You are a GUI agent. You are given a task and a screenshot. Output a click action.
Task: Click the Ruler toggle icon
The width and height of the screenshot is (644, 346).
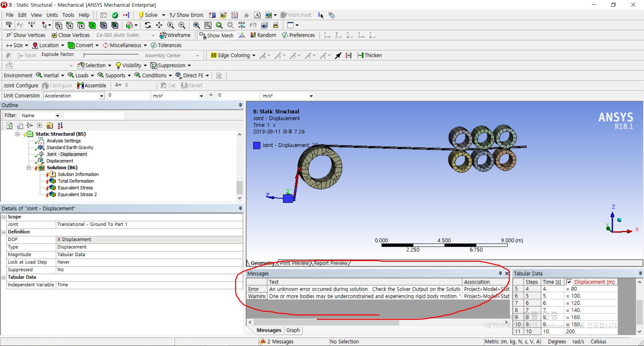click(276, 25)
